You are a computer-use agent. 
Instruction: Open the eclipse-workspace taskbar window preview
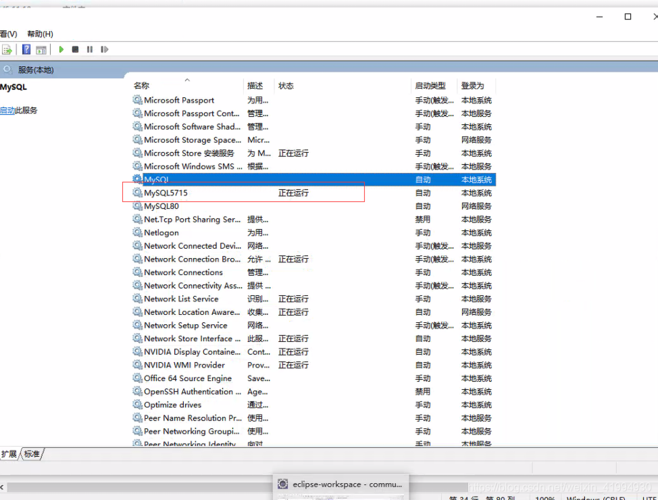tap(340, 486)
